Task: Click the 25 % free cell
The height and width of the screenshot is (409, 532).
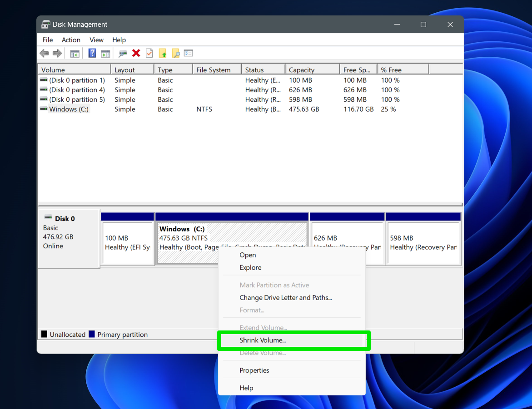Action: click(388, 109)
